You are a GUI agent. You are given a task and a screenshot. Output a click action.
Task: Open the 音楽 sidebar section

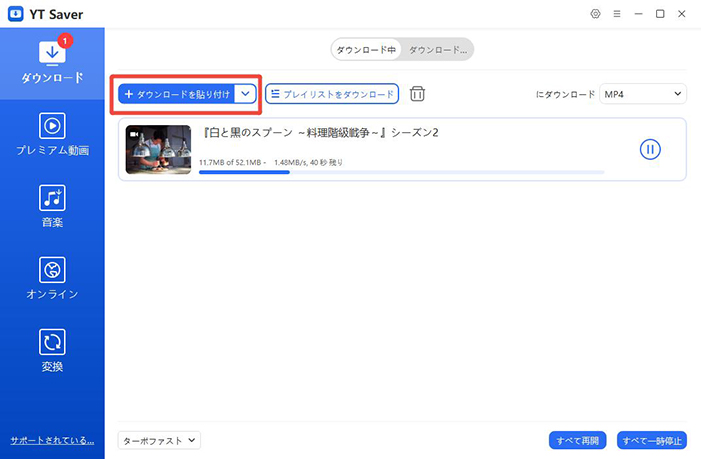tap(52, 206)
